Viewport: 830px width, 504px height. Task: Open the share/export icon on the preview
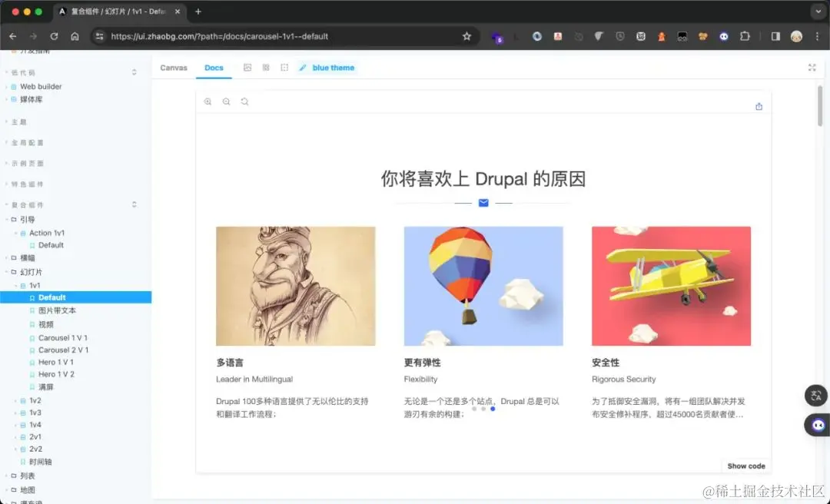(x=759, y=106)
